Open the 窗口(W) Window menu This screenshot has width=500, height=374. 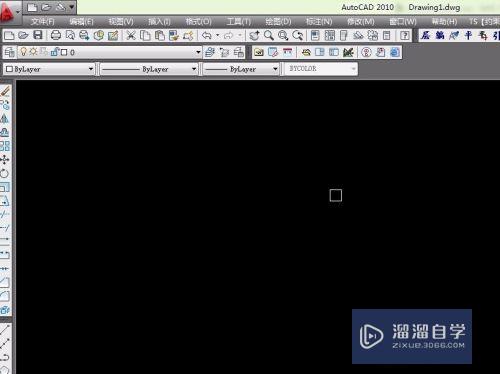(403, 22)
